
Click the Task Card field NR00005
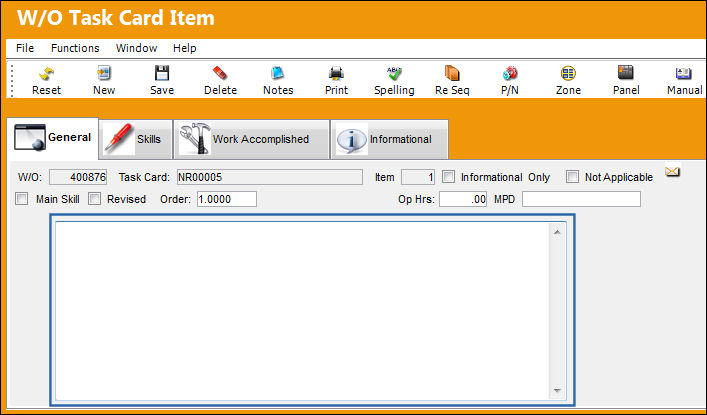coord(270,177)
